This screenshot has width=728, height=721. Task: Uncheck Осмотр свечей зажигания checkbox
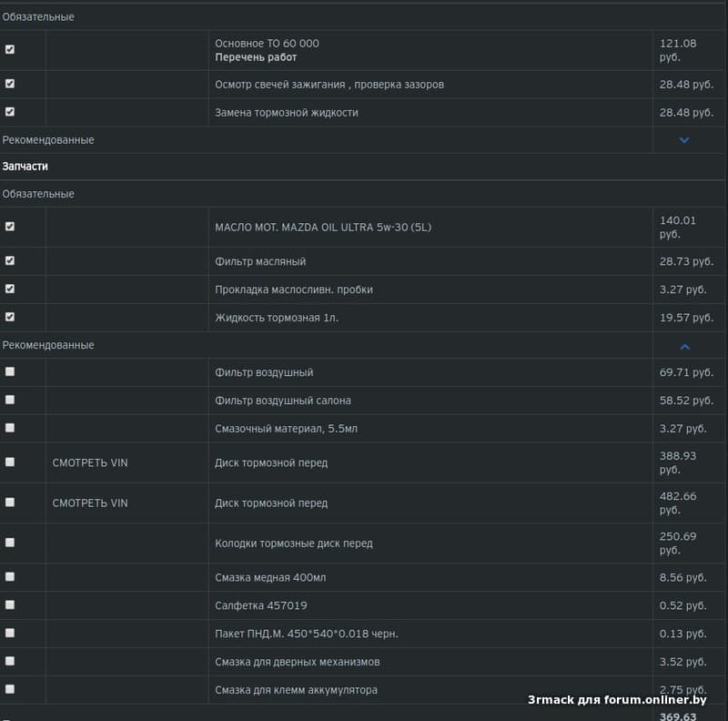click(x=10, y=84)
